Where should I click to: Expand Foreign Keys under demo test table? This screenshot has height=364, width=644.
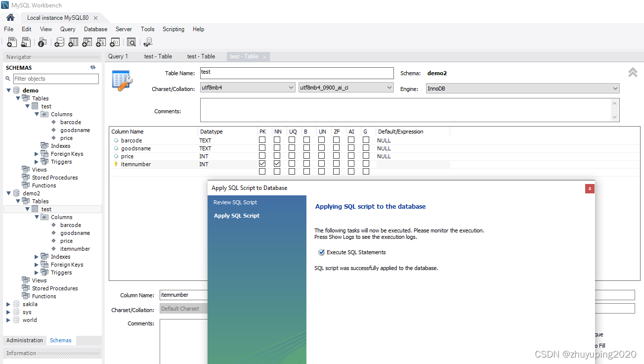point(37,154)
